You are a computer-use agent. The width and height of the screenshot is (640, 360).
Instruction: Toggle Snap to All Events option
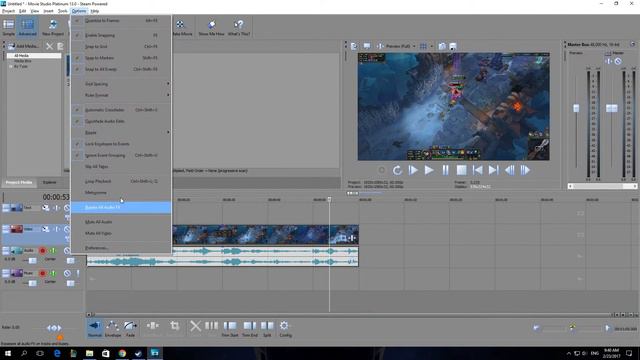click(121, 69)
